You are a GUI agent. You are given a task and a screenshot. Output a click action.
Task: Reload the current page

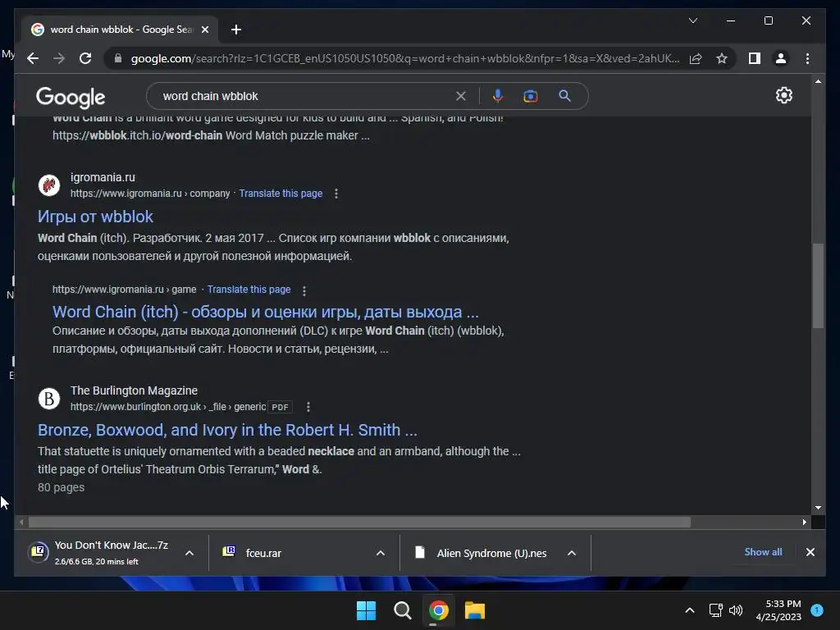point(85,58)
